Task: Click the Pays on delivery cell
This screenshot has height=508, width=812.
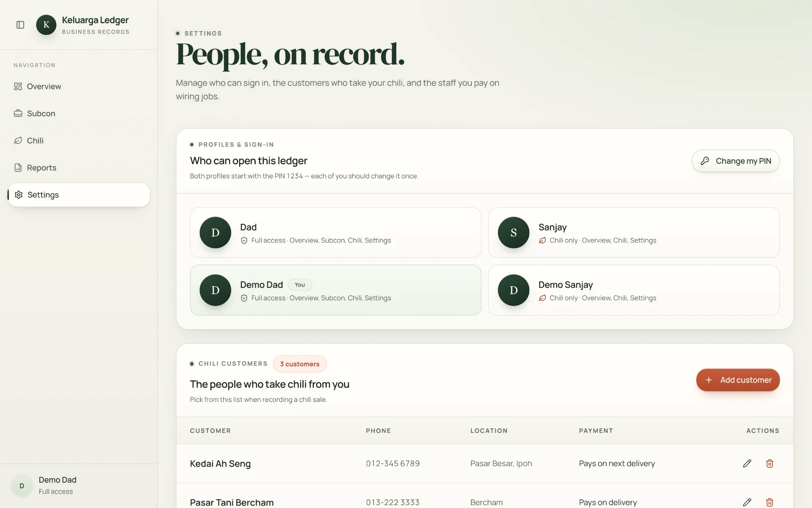Action: pyautogui.click(x=608, y=502)
